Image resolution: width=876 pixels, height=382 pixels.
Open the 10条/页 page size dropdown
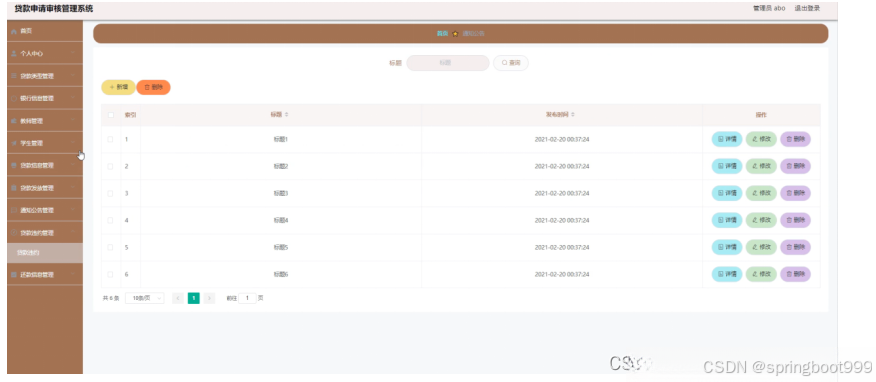(145, 298)
